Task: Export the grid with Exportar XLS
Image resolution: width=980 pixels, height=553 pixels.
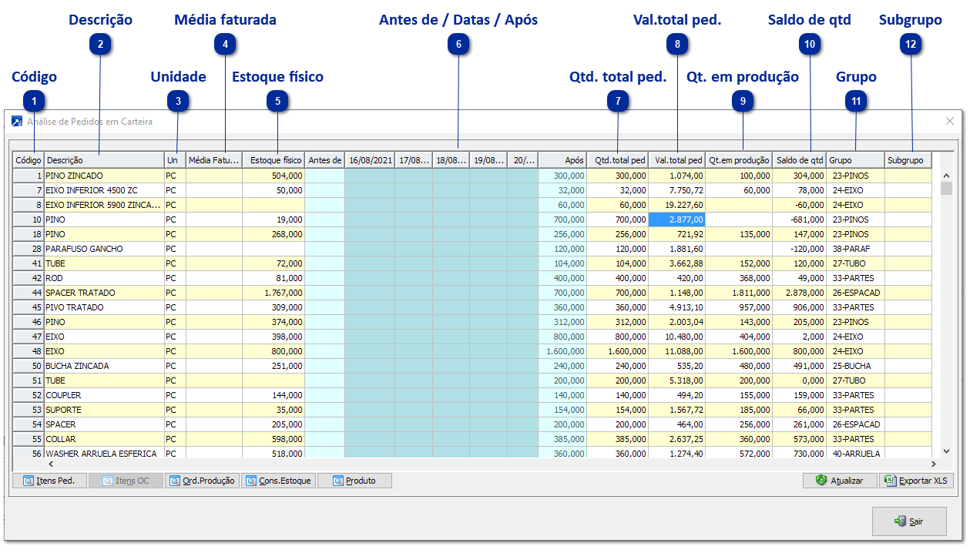Action: [916, 481]
